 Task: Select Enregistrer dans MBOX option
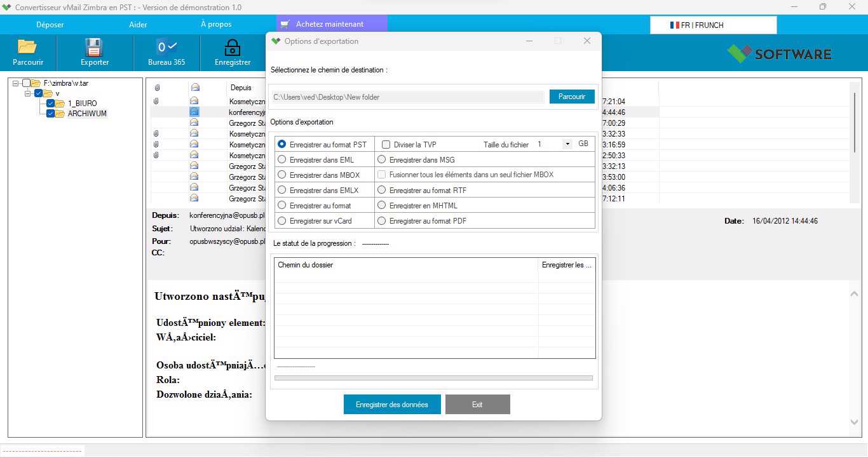282,175
